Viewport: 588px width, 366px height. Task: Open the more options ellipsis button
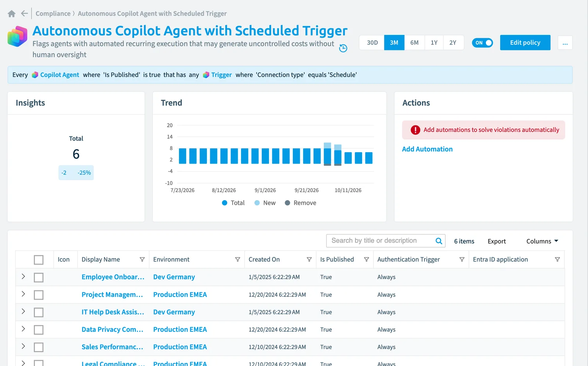pos(565,43)
